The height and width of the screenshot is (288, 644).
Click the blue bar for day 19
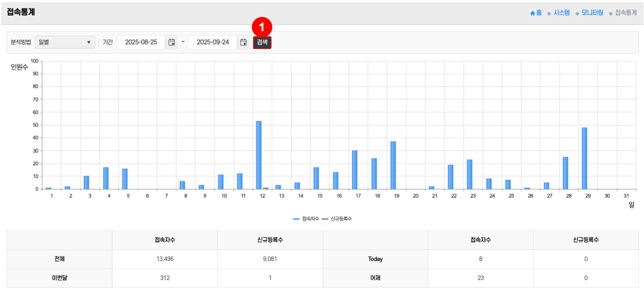click(x=393, y=165)
